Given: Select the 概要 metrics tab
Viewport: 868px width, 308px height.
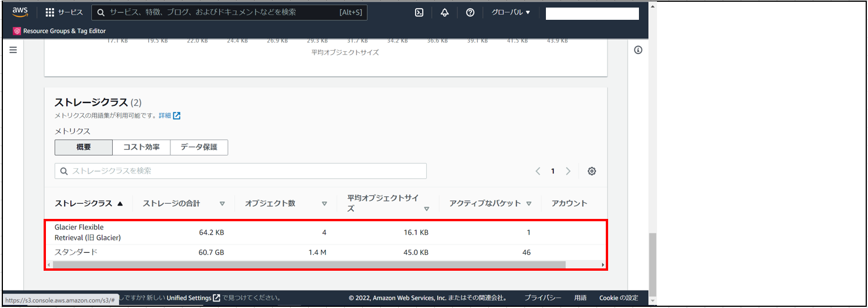Looking at the screenshot, I should pos(84,147).
